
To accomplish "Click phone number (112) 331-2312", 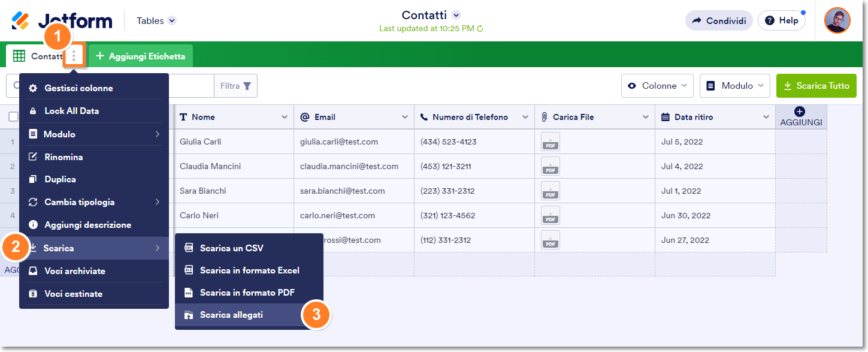I will pos(446,240).
